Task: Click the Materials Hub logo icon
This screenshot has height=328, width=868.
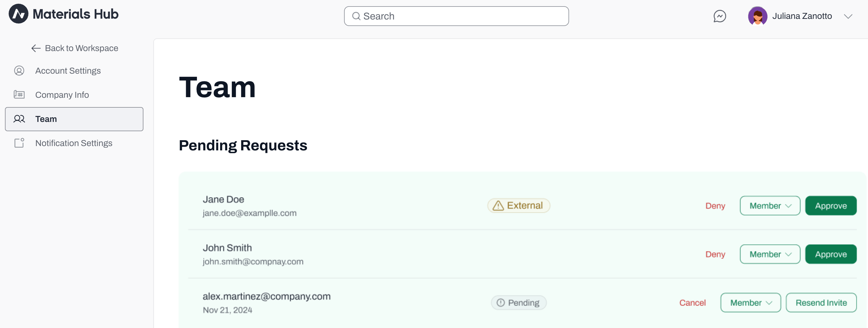Action: pyautogui.click(x=18, y=14)
